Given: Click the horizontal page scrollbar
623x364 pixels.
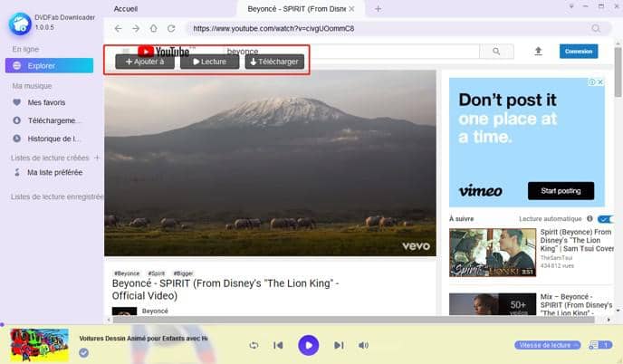Looking at the screenshot, I should tap(354, 320).
